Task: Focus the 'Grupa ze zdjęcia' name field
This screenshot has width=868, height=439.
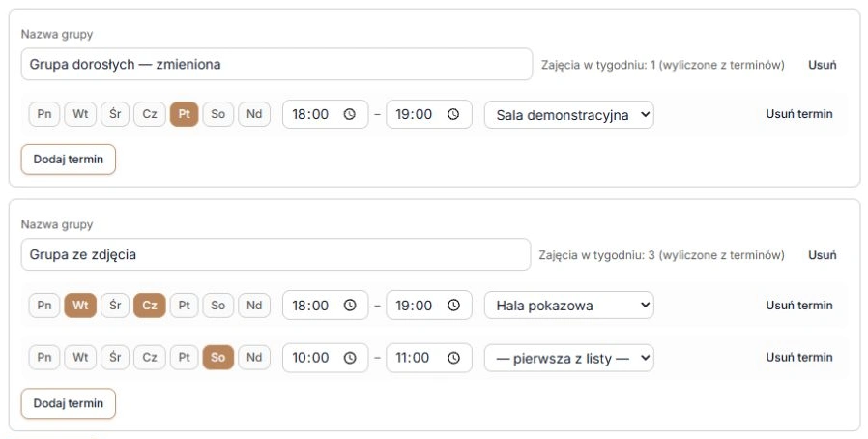Action: tap(275, 254)
